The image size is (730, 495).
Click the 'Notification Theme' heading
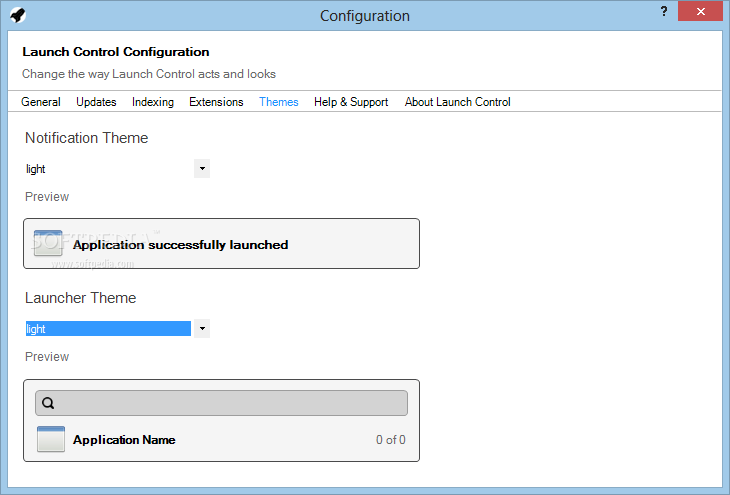click(87, 138)
